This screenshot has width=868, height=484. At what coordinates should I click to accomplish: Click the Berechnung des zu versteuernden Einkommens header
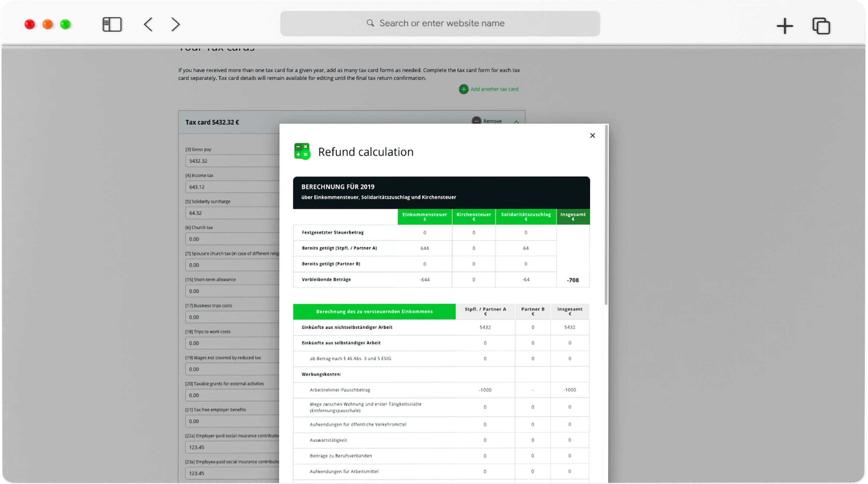coord(374,311)
